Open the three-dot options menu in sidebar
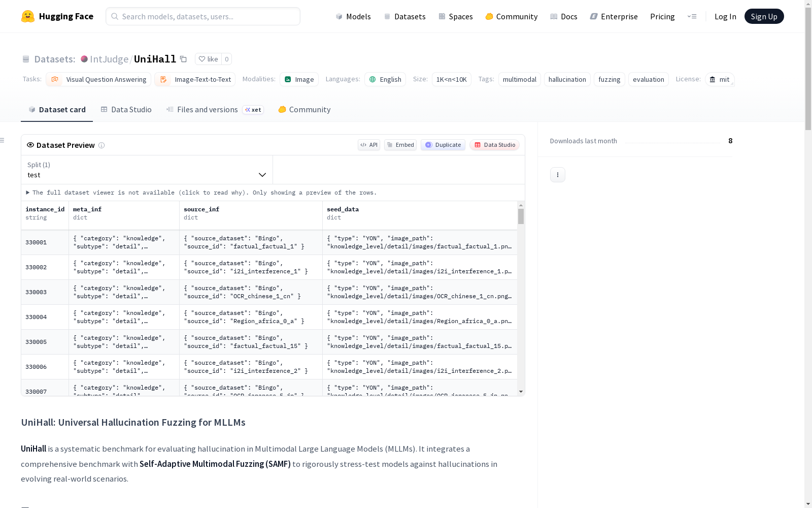This screenshot has height=508, width=812. pyautogui.click(x=558, y=175)
